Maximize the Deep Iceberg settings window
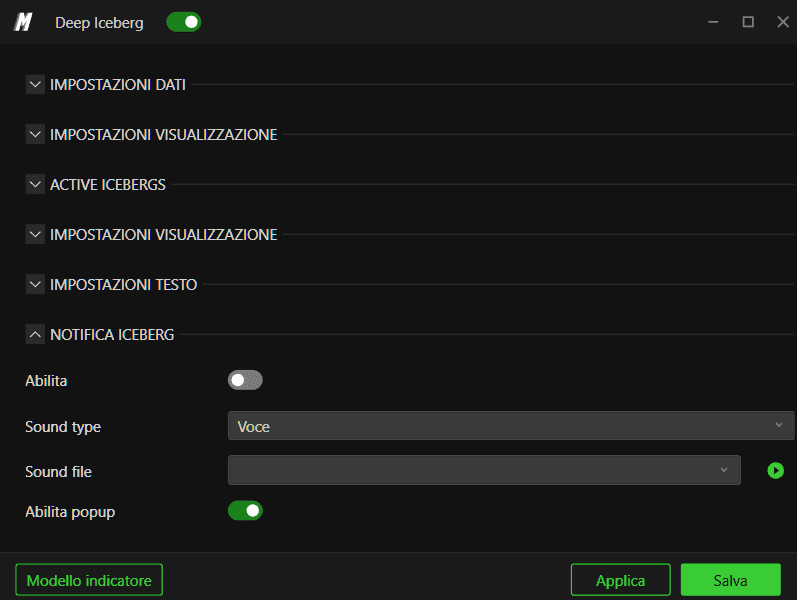Image resolution: width=797 pixels, height=600 pixels. 748,22
